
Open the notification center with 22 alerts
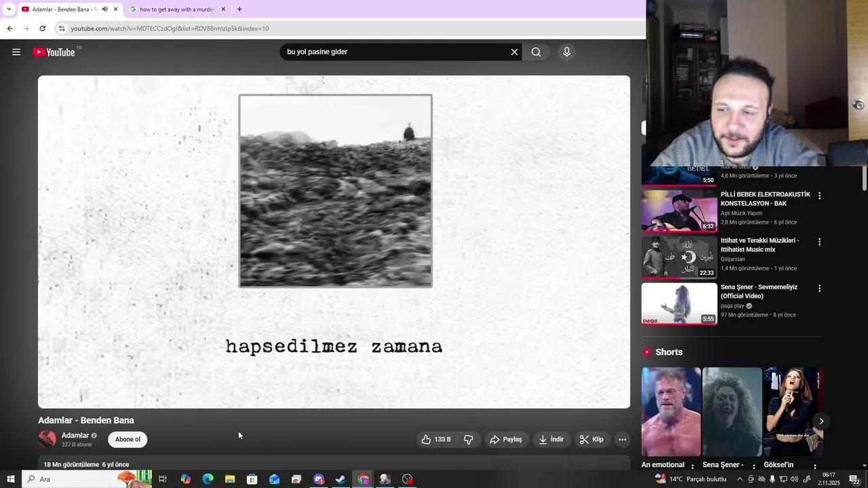(x=854, y=479)
